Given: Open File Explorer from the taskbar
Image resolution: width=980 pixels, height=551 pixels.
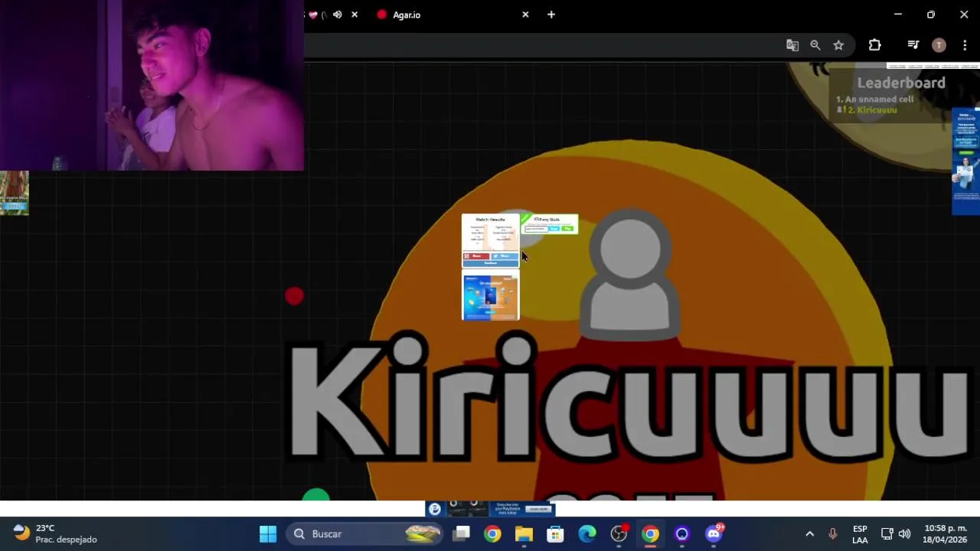Looking at the screenshot, I should [x=524, y=534].
